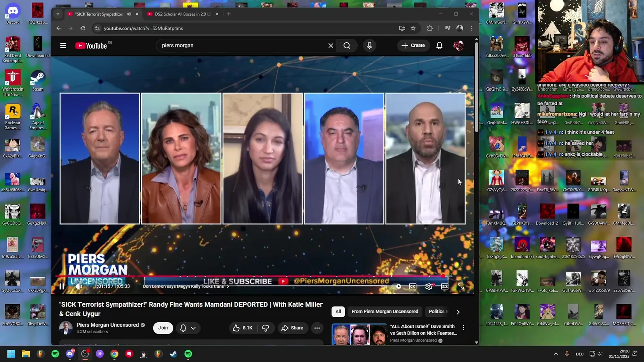Open Chrome's three-dot menu
This screenshot has height=362, width=644.
point(471,28)
